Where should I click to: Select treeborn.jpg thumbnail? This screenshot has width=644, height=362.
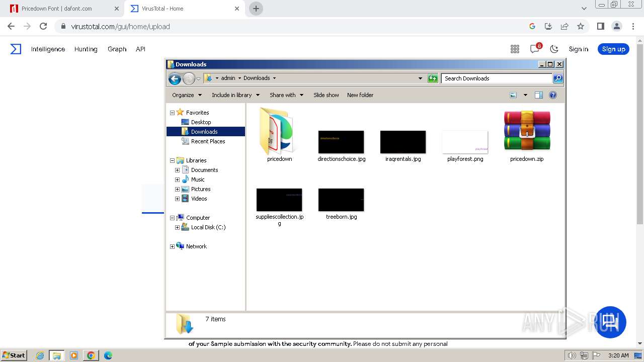341,200
